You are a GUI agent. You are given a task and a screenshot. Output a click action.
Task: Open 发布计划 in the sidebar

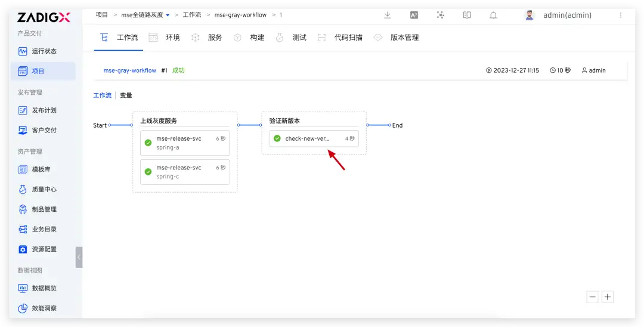(x=44, y=110)
